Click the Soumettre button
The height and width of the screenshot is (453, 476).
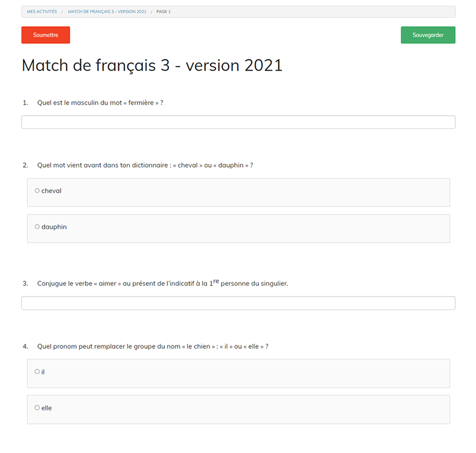point(45,35)
